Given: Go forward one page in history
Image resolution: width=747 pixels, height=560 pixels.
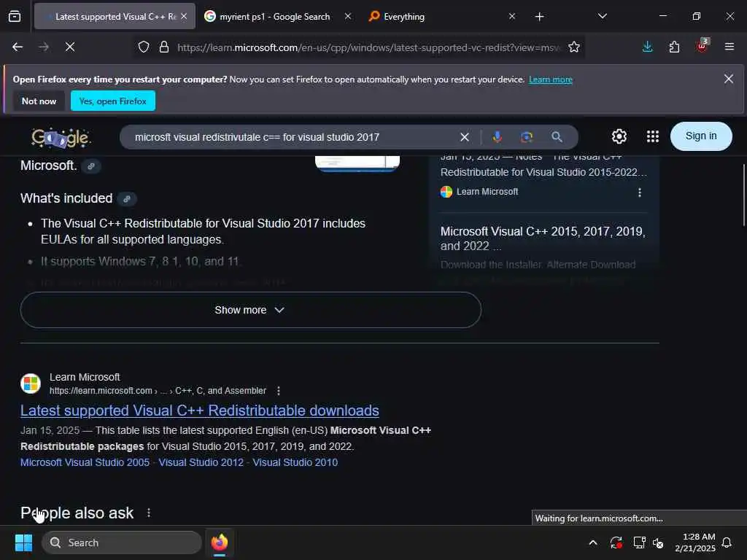Looking at the screenshot, I should pos(44,47).
